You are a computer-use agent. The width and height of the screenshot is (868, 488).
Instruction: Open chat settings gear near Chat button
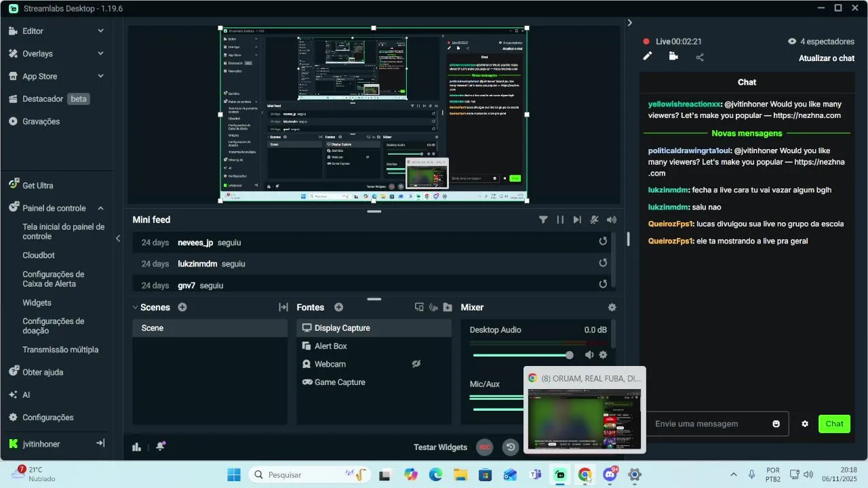coord(805,424)
